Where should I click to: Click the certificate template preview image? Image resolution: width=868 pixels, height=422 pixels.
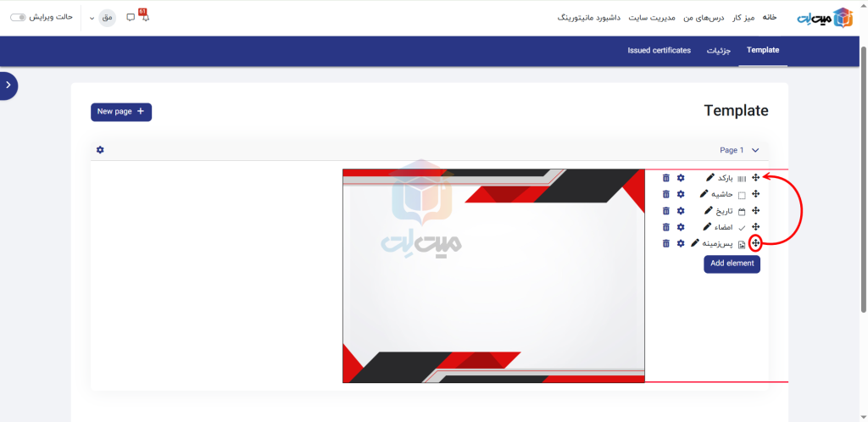(x=493, y=275)
